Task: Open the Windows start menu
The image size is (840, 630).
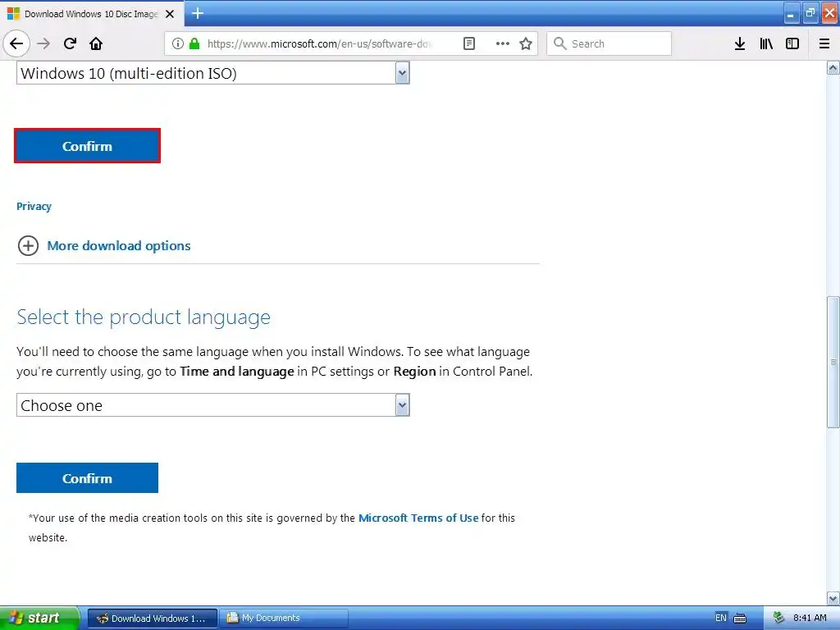Action: click(39, 618)
